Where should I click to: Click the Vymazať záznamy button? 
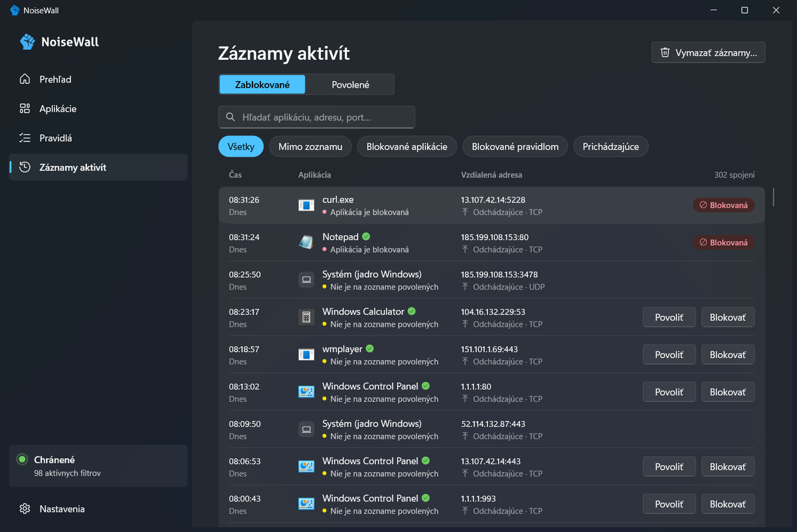click(x=708, y=52)
